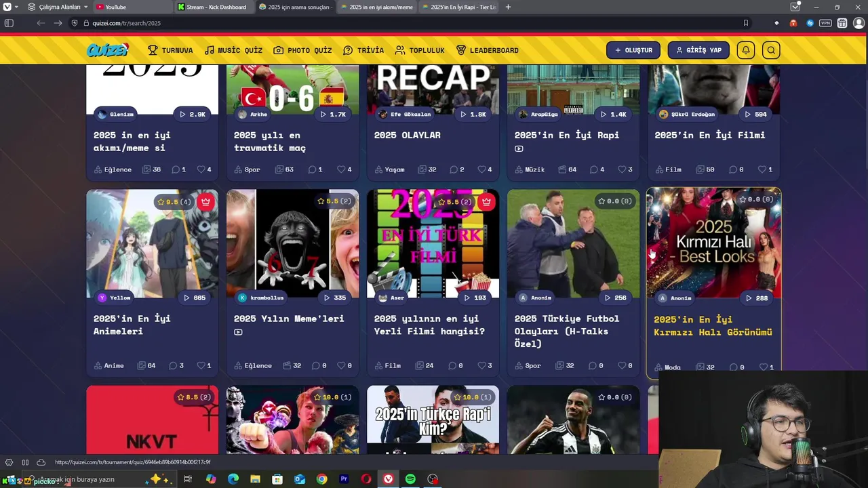Open '2025 Türkiye Futbol Olayları' quiz title

pyautogui.click(x=567, y=331)
